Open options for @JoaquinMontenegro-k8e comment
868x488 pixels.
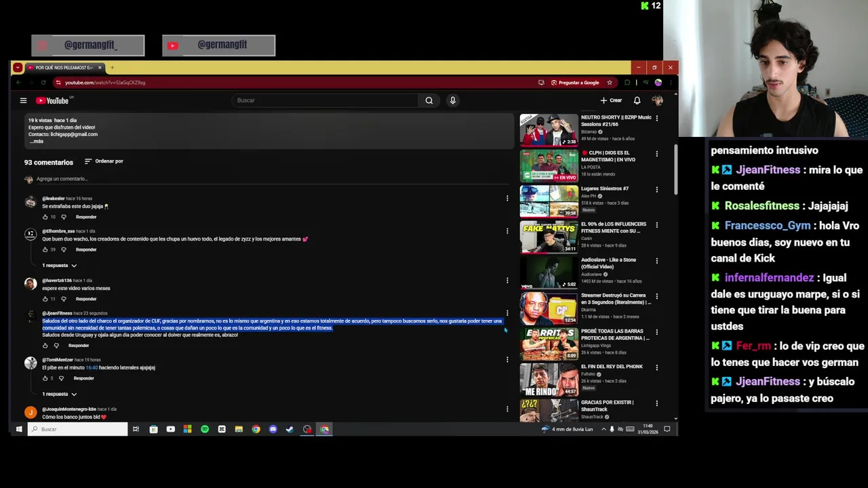[507, 409]
